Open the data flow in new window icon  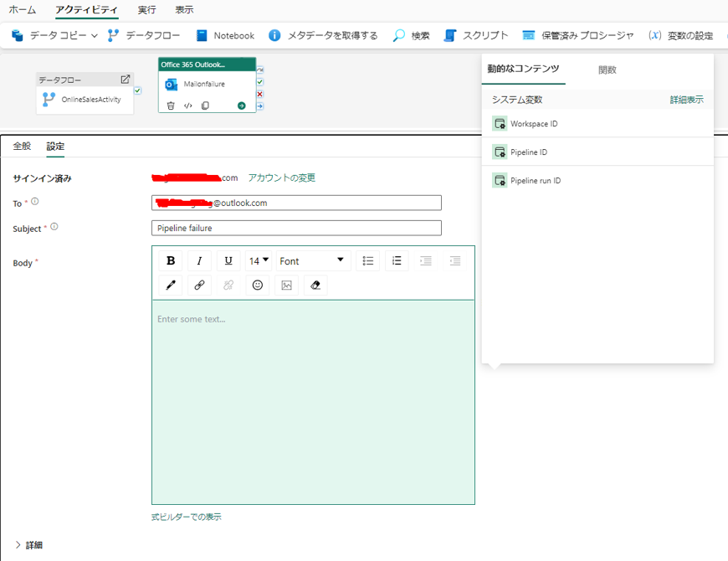tap(126, 80)
